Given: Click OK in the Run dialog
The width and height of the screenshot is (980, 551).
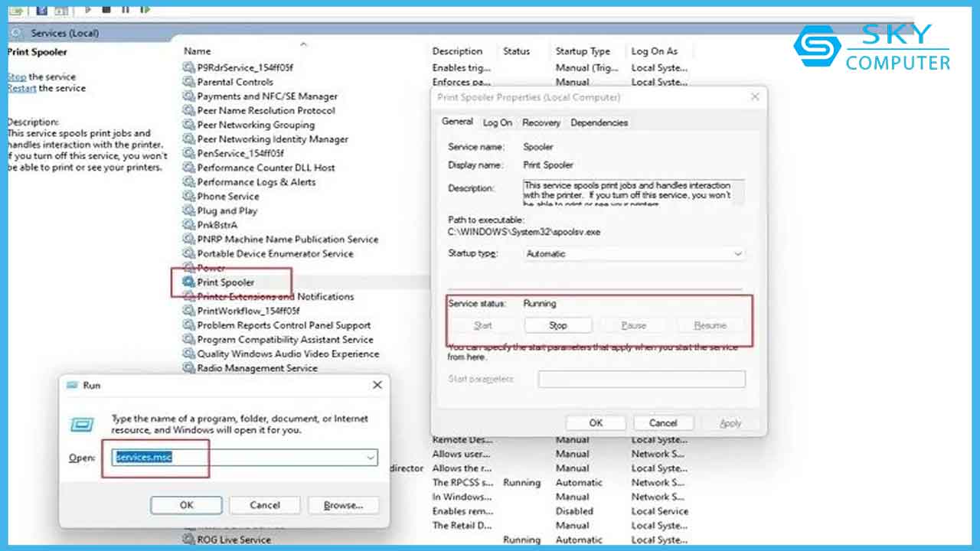Looking at the screenshot, I should pos(186,505).
